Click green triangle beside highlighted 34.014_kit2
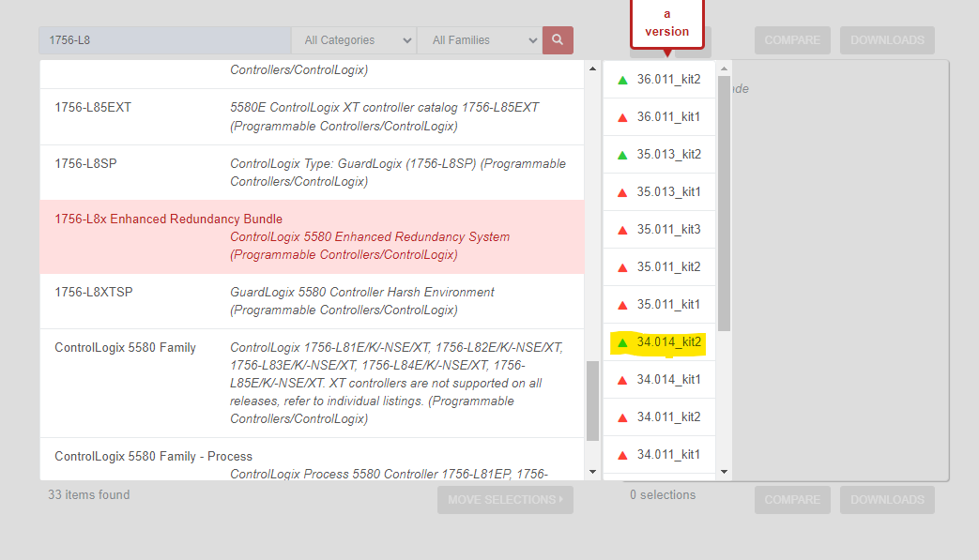 (622, 342)
